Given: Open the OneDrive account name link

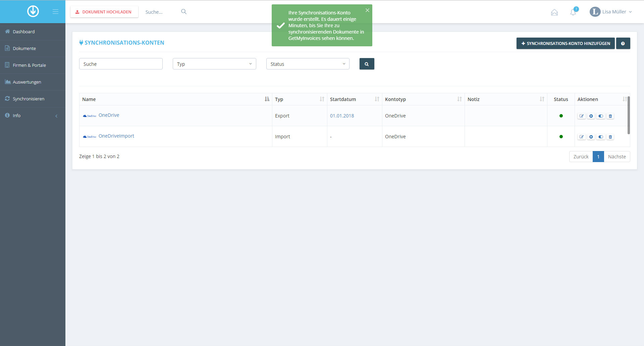Looking at the screenshot, I should coord(109,115).
